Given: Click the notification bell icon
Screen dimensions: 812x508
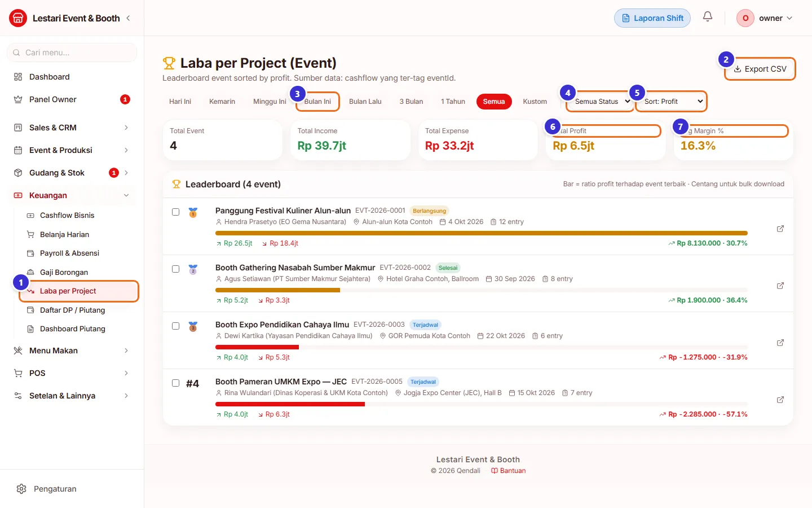Looking at the screenshot, I should 708,17.
